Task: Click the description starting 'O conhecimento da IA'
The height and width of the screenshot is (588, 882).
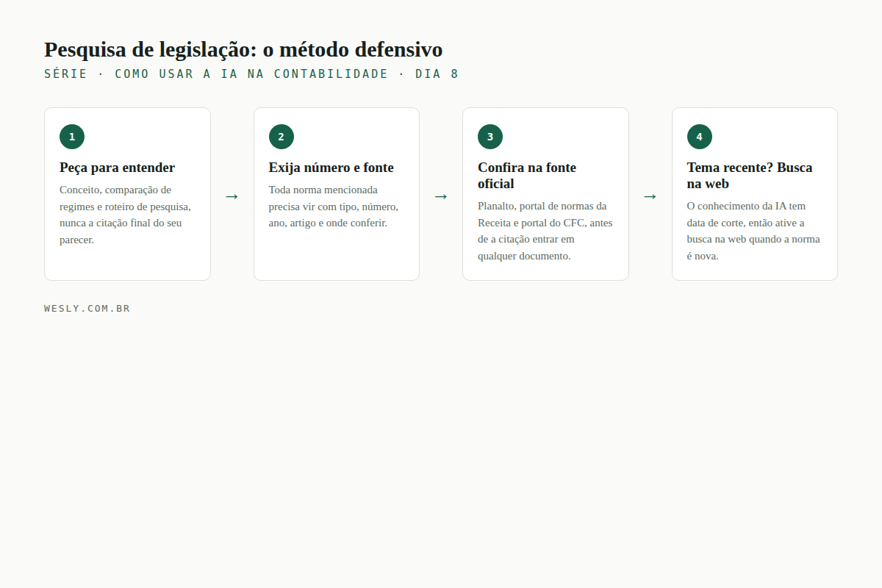Action: click(x=754, y=231)
